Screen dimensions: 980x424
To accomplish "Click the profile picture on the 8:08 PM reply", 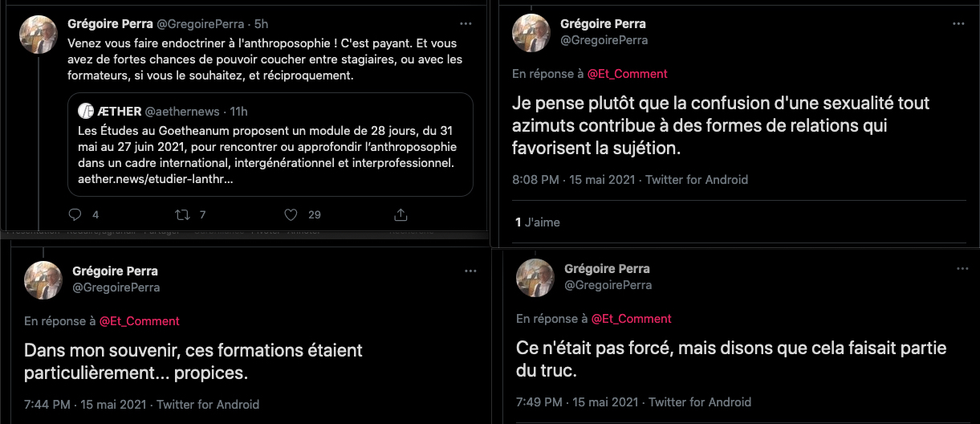I will point(531,33).
